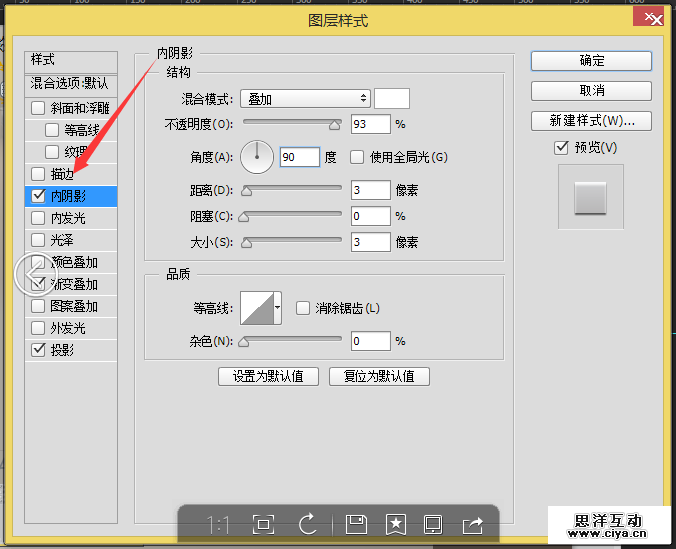Viewport: 676px width, 549px height.
Task: Click the 大小(S) slider handle
Action: coord(247,243)
